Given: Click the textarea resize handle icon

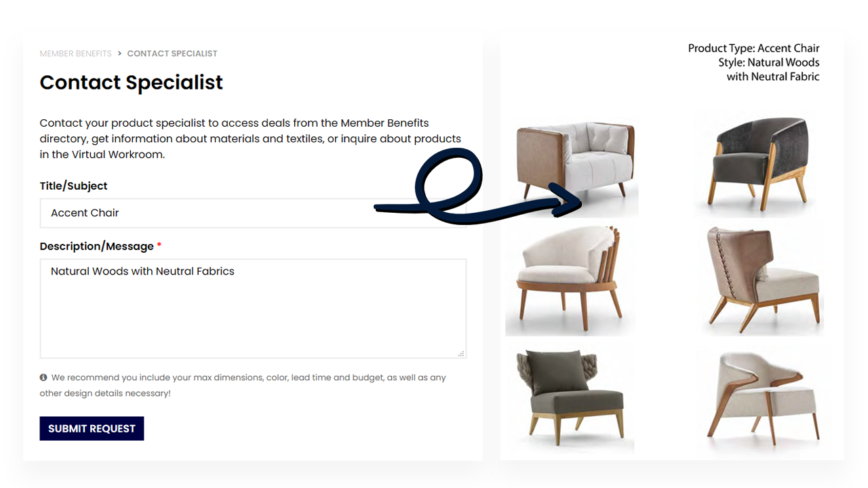Looking at the screenshot, I should click(x=461, y=353).
